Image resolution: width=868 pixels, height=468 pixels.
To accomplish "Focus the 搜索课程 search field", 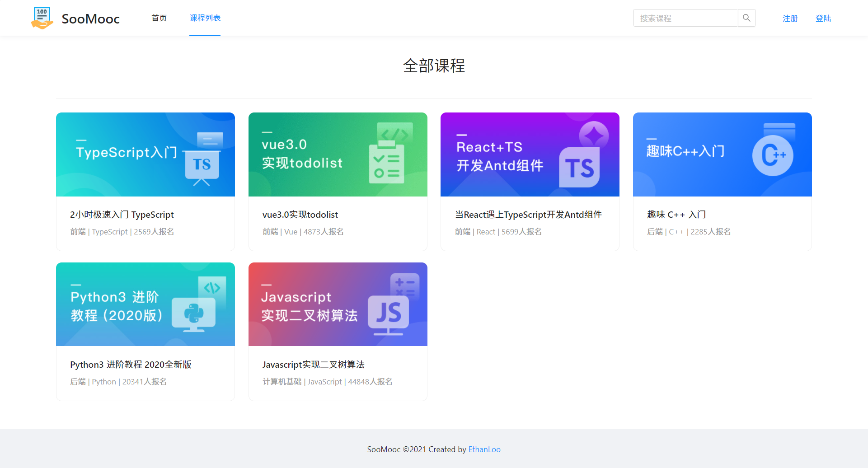I will pyautogui.click(x=686, y=18).
